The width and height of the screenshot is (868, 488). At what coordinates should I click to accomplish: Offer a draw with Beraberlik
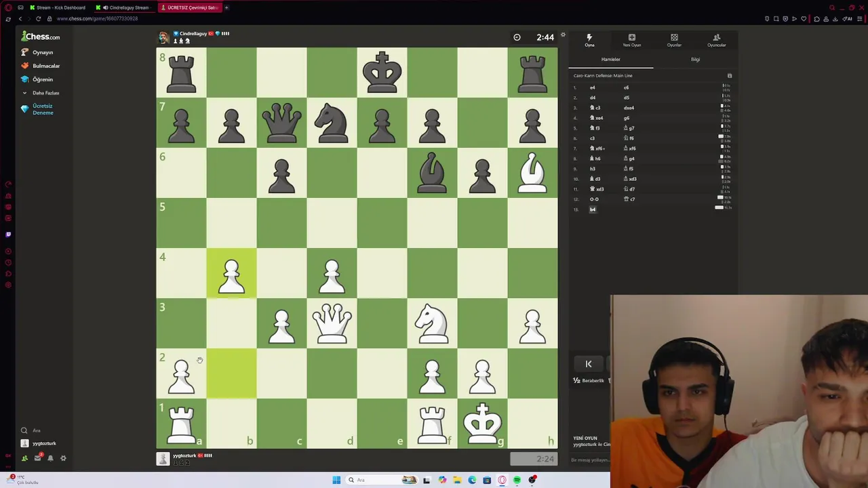[589, 381]
